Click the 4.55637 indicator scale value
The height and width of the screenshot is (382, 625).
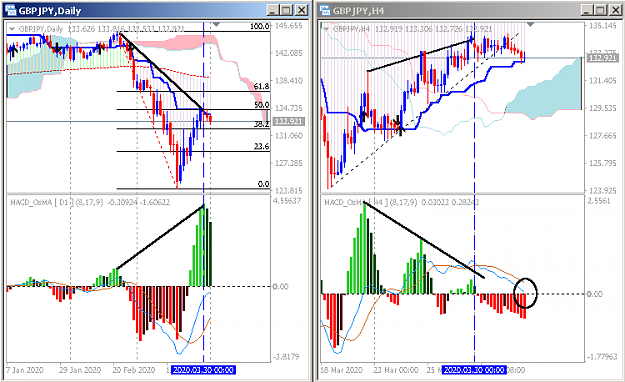[x=287, y=201]
